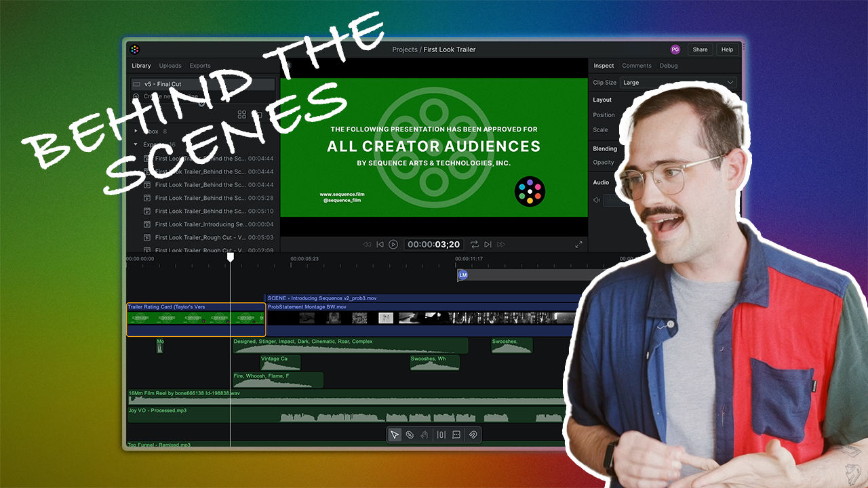Click the Position label in Layout
This screenshot has width=868, height=488.
coord(604,115)
